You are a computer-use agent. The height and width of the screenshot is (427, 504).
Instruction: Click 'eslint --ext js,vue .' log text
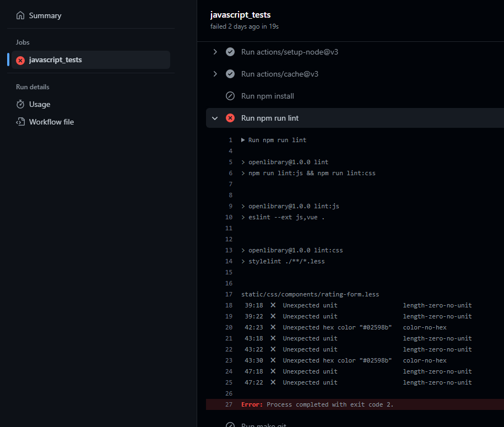click(x=286, y=217)
